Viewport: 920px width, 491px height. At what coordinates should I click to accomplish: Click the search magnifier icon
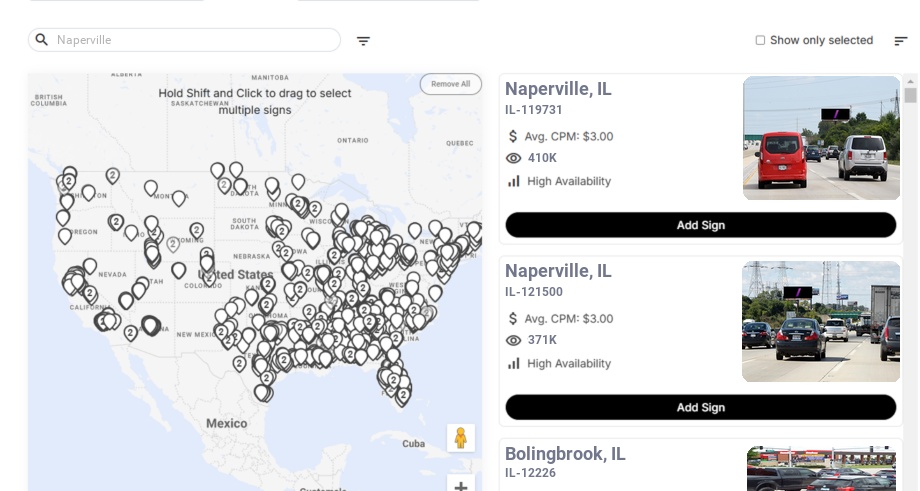tap(42, 40)
